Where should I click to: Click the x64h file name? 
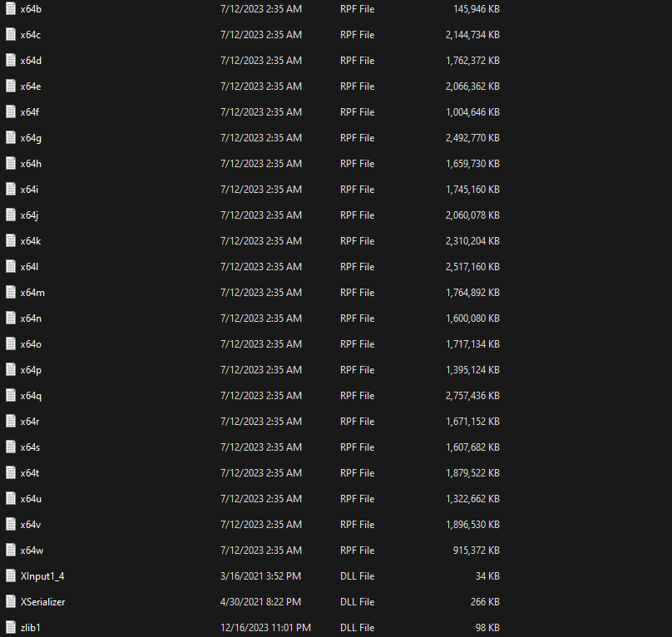(x=31, y=164)
